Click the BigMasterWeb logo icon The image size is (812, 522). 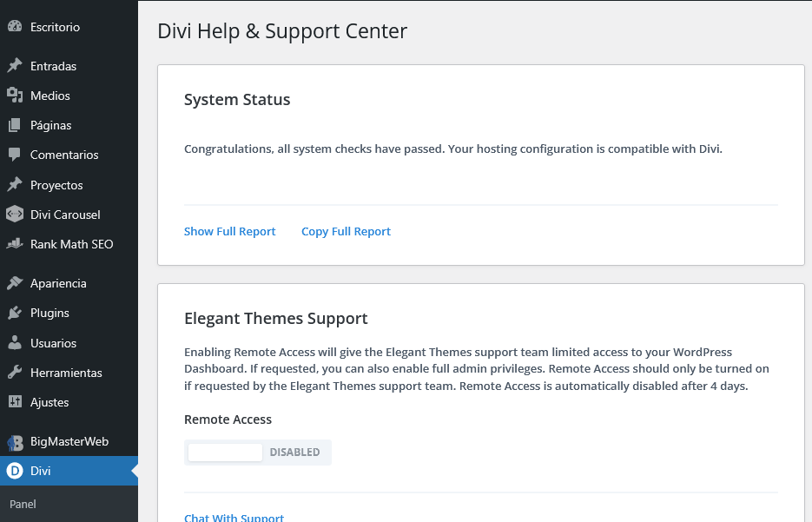(14, 441)
